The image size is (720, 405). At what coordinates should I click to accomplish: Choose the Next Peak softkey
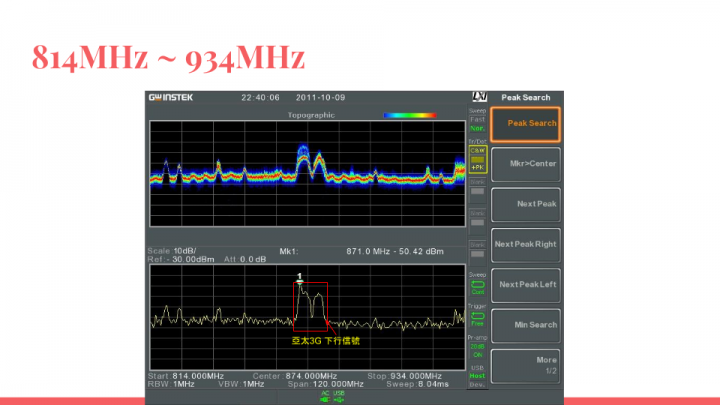(x=526, y=204)
